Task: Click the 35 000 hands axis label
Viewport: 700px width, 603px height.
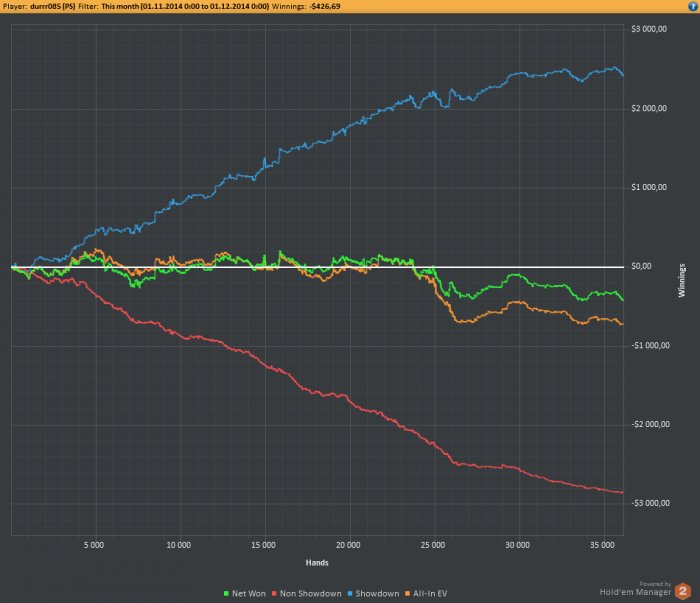Action: [602, 545]
